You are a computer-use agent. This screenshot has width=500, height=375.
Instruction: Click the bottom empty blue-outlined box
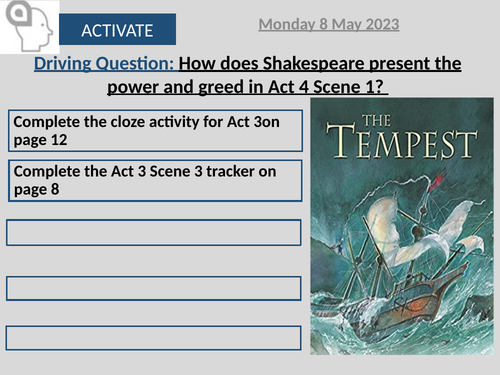(x=153, y=338)
